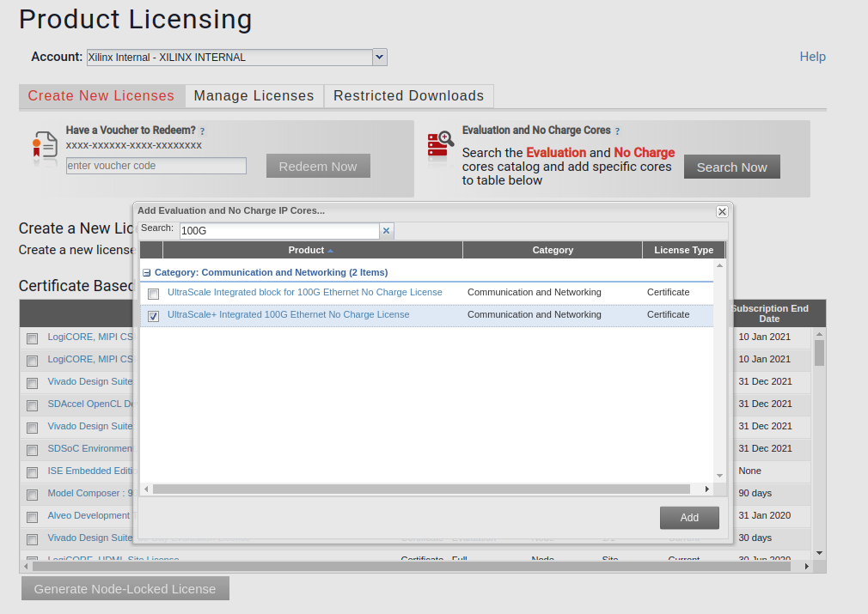Viewport: 868px width, 614px height.
Task: Click the Redeem Now button
Action: (x=318, y=166)
